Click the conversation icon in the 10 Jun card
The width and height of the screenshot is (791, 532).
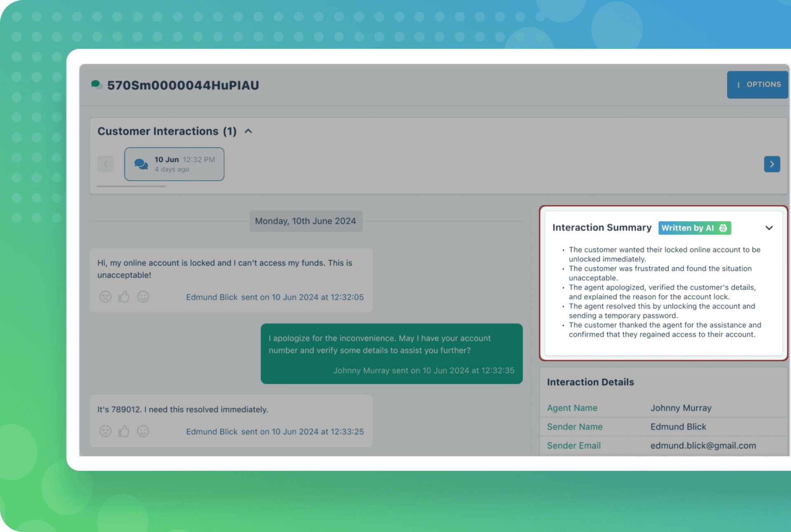(x=141, y=164)
